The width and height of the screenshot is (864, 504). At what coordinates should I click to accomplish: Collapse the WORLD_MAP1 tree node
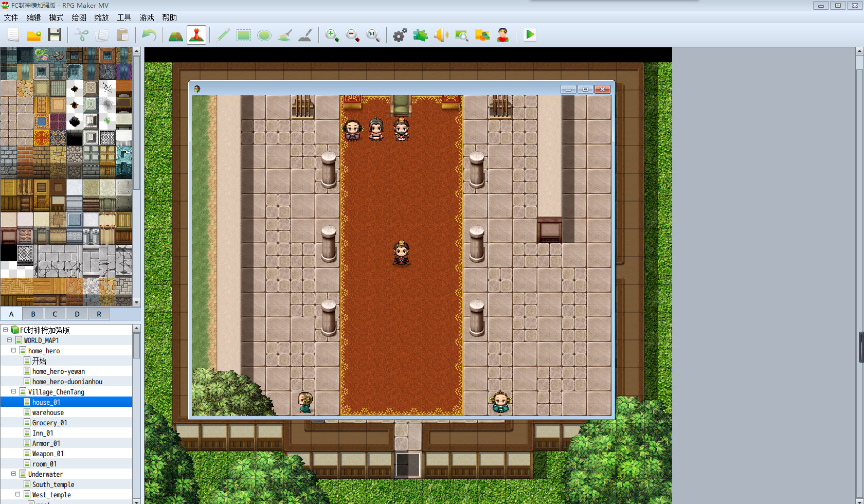[9, 340]
